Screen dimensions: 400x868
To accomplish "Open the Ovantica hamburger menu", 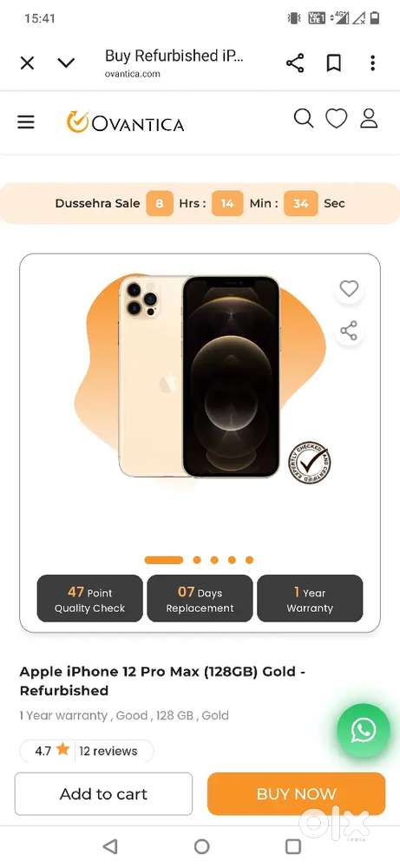I will [26, 122].
